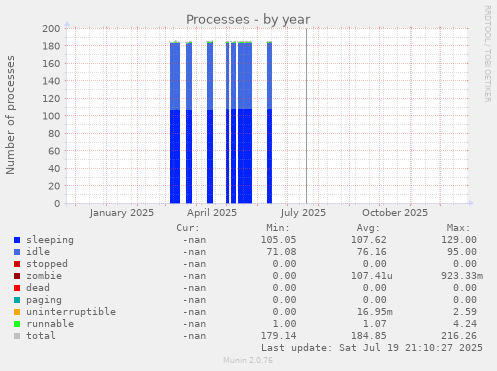The width and height of the screenshot is (497, 371).
Task: Click the 'dead' legend label
Action: pos(38,288)
